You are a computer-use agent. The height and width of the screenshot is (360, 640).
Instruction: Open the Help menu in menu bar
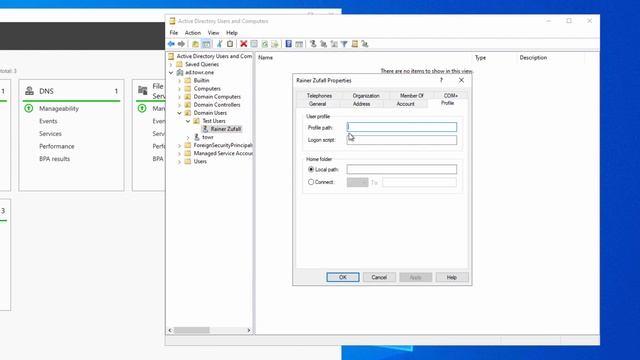coord(231,33)
